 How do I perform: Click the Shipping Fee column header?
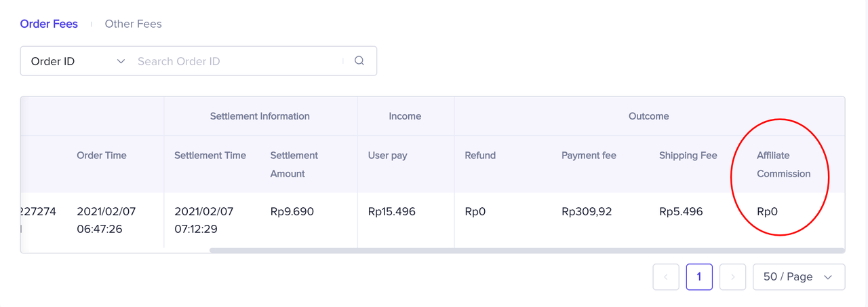688,156
